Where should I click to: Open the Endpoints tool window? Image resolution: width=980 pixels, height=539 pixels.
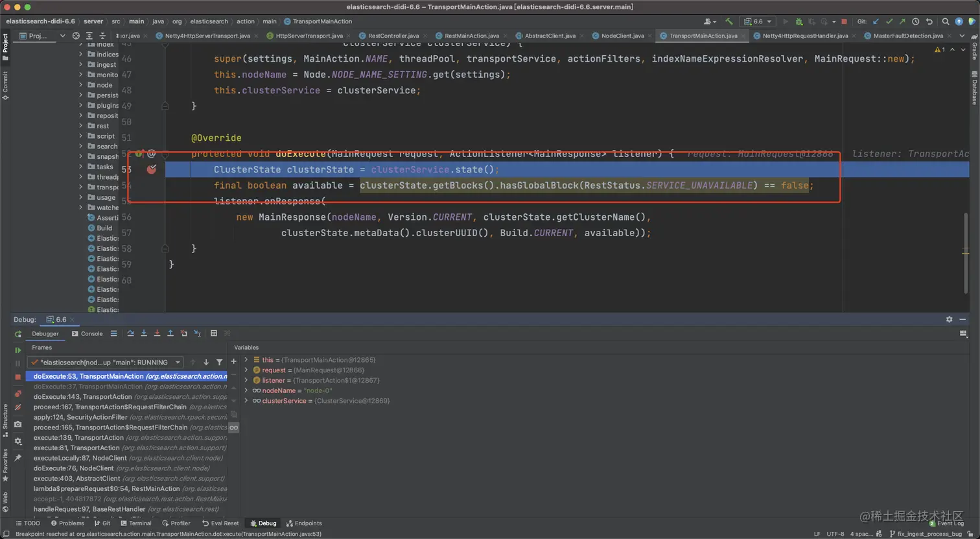pos(303,523)
